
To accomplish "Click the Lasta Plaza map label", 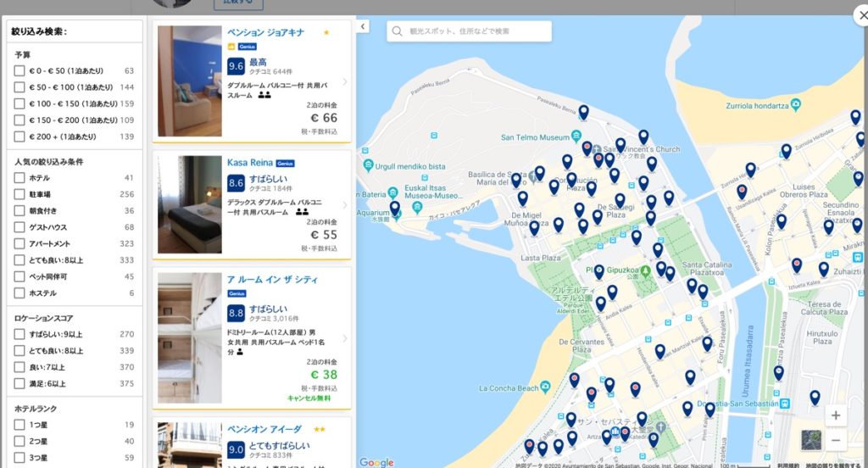I will tap(540, 258).
